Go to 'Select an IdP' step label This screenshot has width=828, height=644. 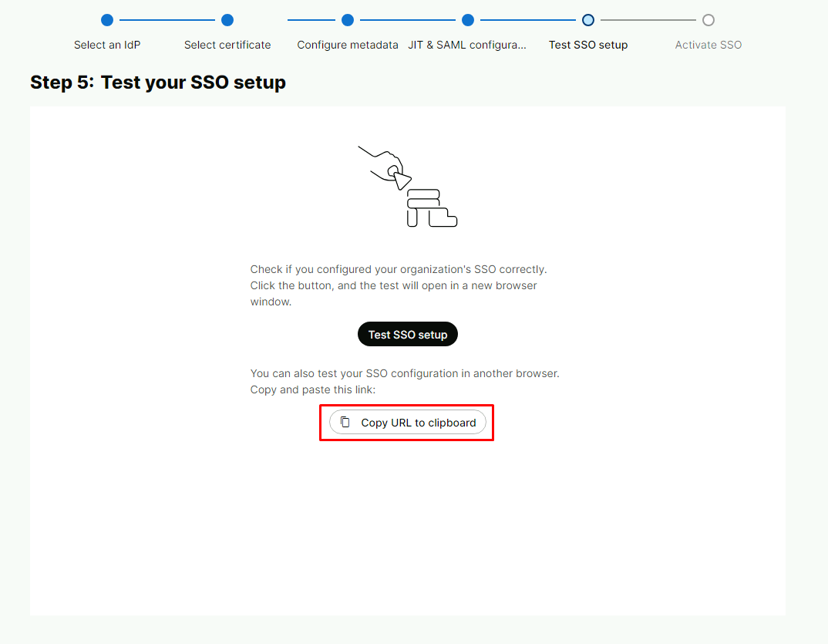point(107,45)
